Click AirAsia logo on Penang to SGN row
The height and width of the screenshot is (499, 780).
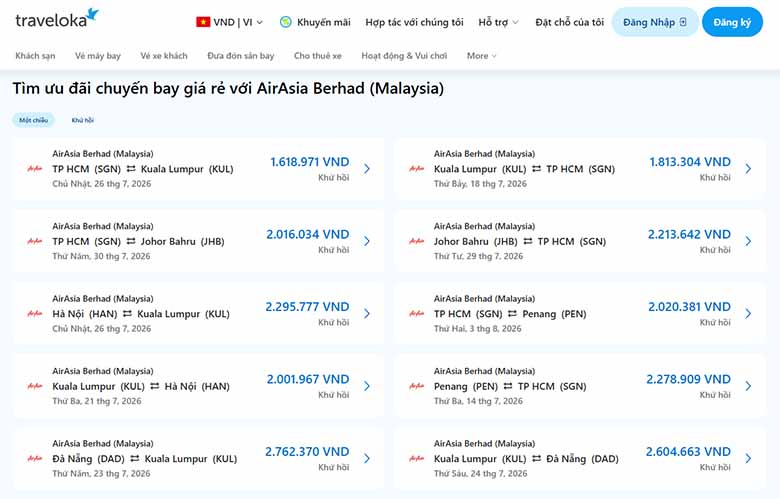pos(416,386)
